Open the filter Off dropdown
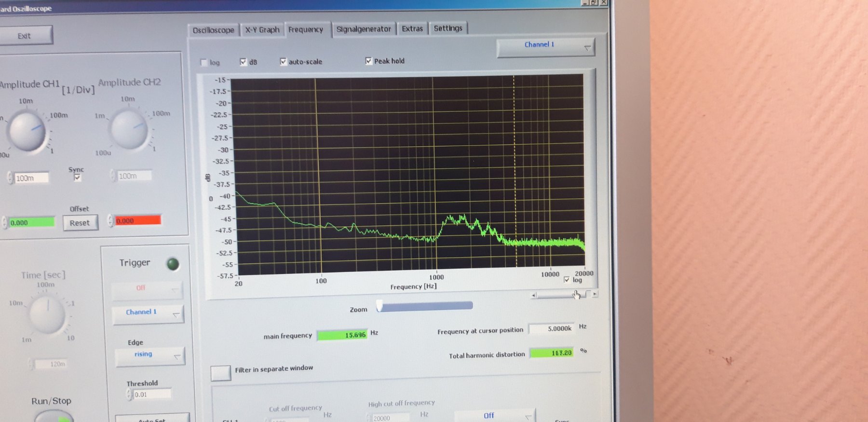The width and height of the screenshot is (868, 422). [495, 415]
